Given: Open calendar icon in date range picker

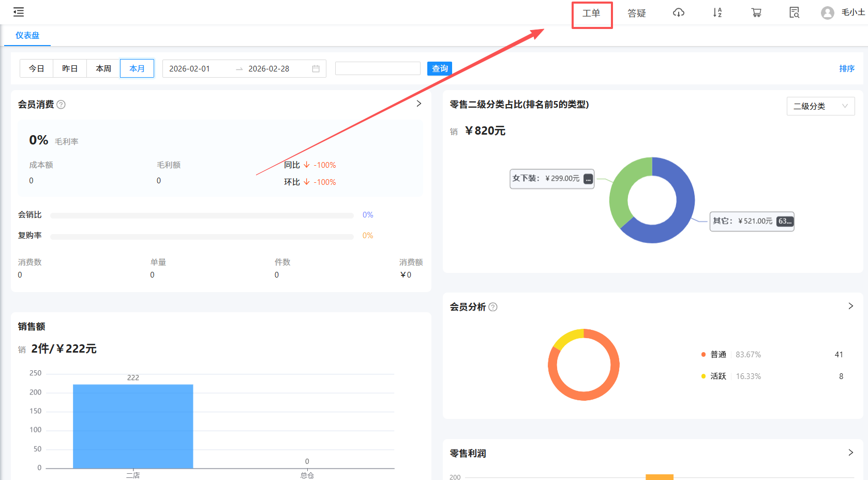Looking at the screenshot, I should (316, 69).
